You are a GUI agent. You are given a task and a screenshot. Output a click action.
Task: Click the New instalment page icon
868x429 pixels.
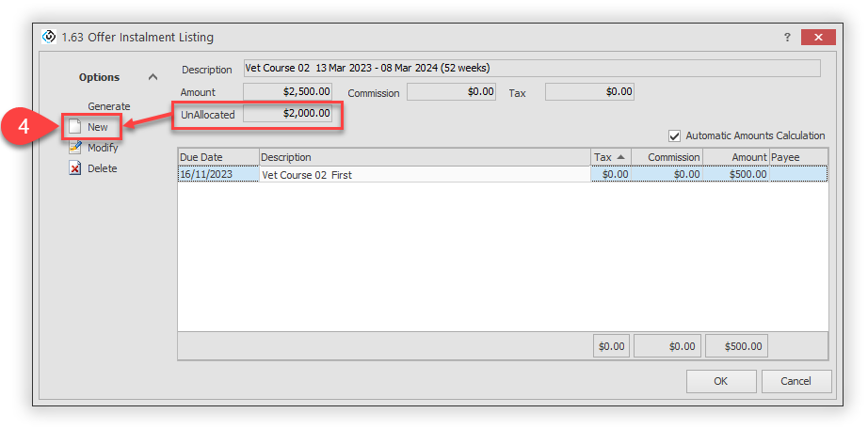(74, 127)
